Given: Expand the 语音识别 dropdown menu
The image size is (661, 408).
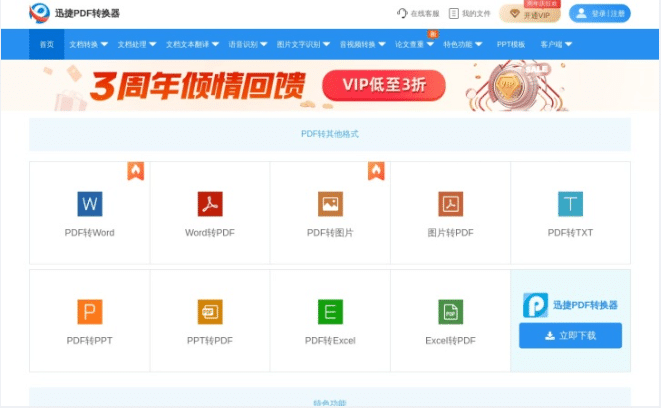Looking at the screenshot, I should [248, 44].
